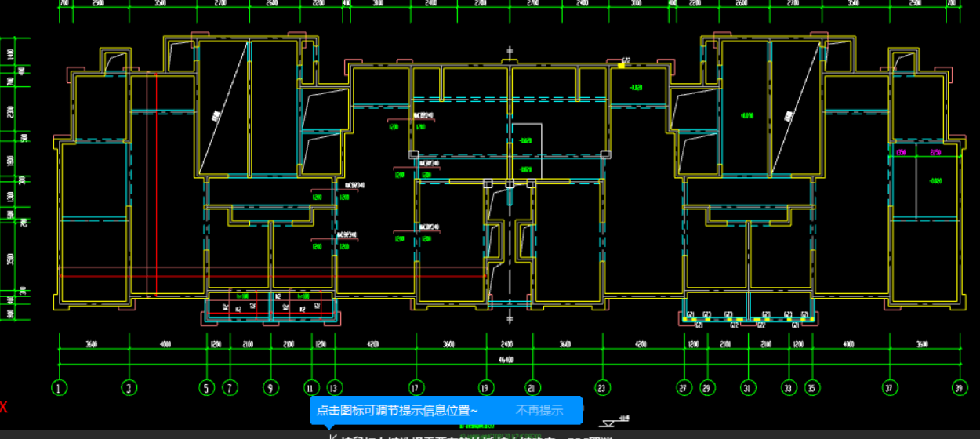
Task: Pick grid axis bubble 5
Action: (x=207, y=387)
